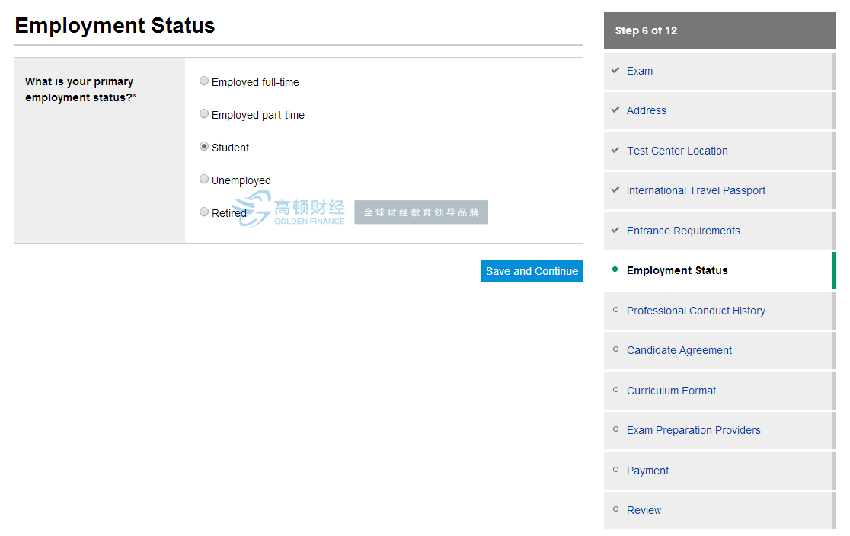850x536 pixels.
Task: Click the Save and Continue button
Action: [531, 271]
